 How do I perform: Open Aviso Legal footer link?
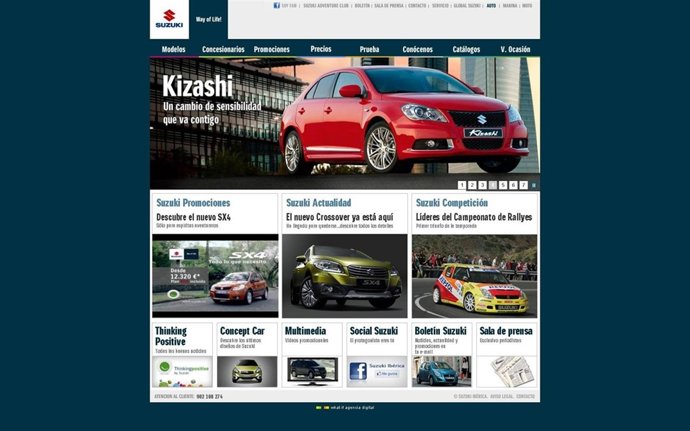pyautogui.click(x=502, y=397)
